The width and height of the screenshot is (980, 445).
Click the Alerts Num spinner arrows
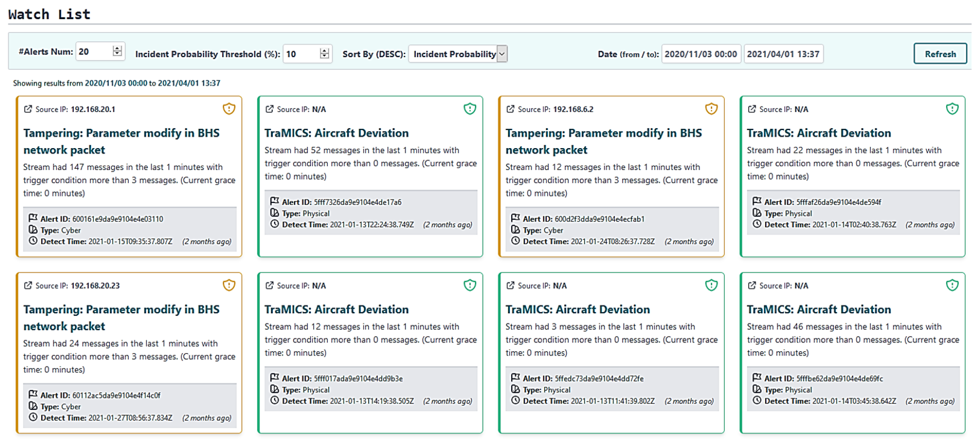(117, 51)
